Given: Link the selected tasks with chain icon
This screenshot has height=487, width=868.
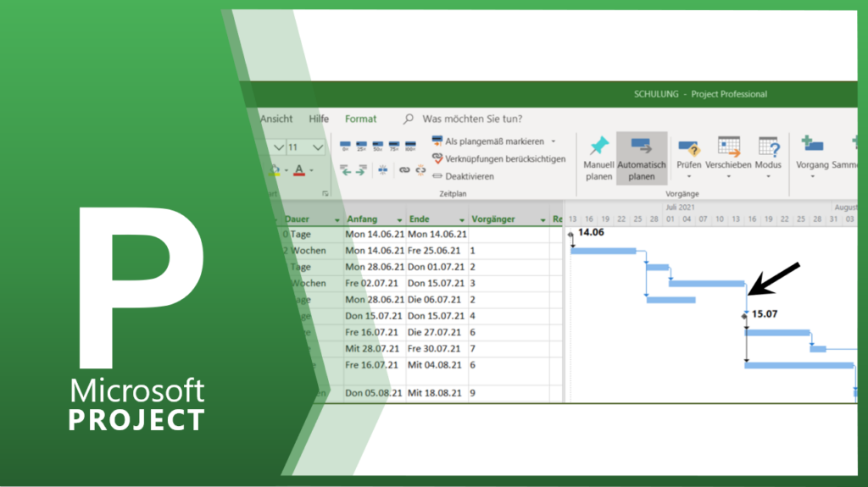Looking at the screenshot, I should click(x=404, y=170).
